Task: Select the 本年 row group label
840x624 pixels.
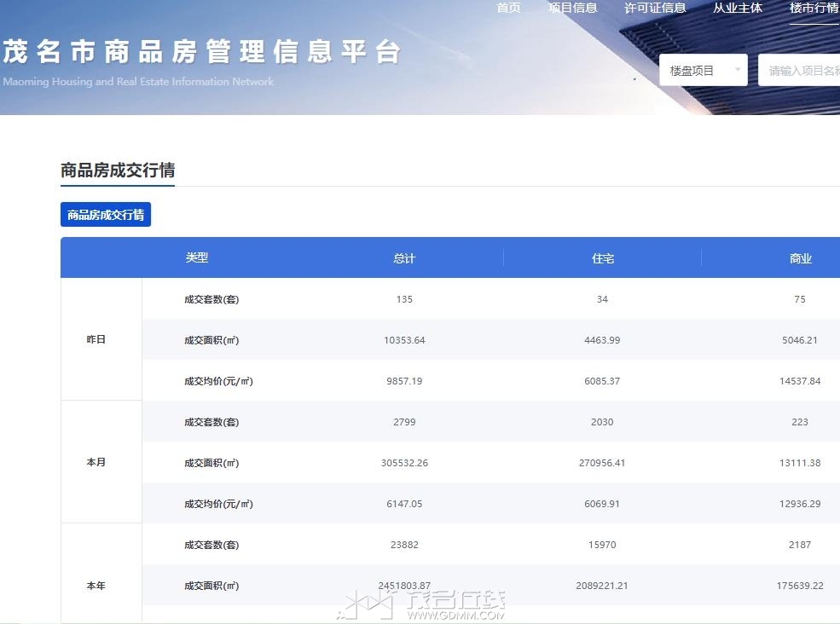Action: click(96, 586)
